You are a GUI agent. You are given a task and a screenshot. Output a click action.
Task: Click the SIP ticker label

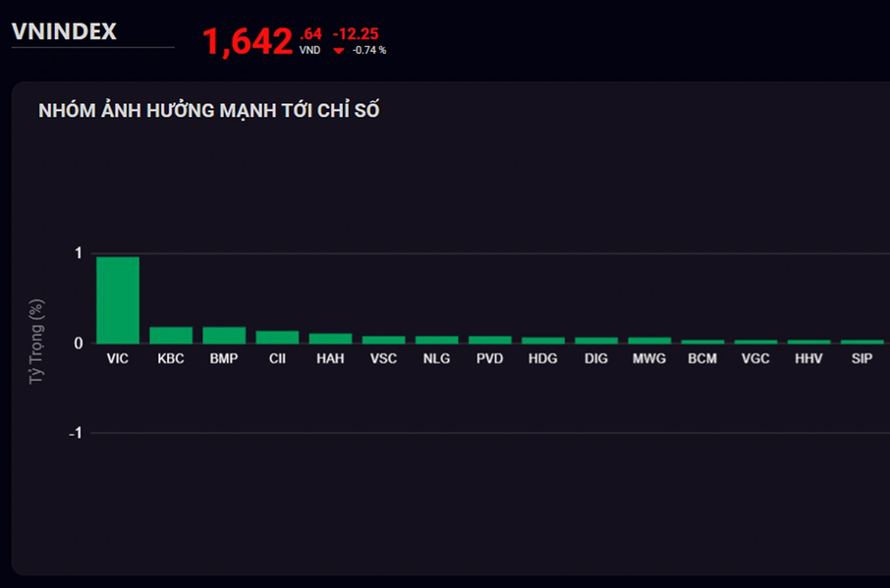(x=862, y=359)
